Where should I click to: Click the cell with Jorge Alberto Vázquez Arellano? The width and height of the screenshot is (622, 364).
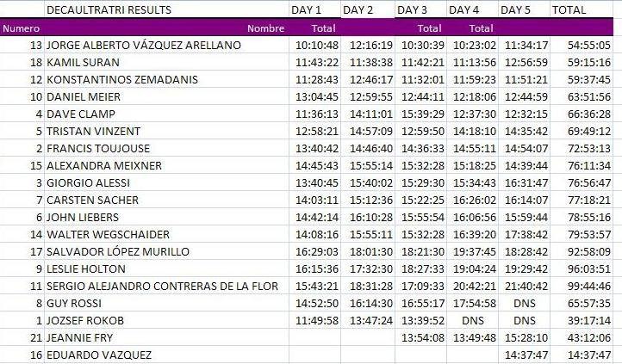pyautogui.click(x=166, y=45)
